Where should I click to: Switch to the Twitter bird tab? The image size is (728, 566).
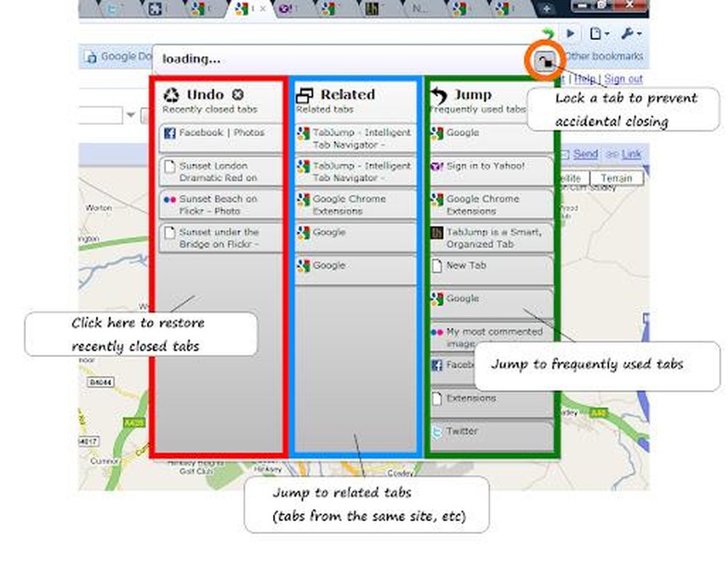(113, 9)
